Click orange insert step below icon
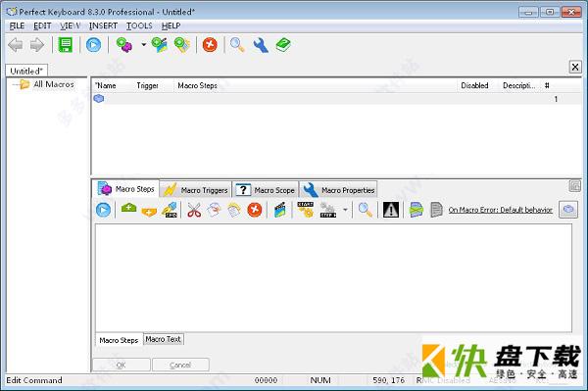 [149, 212]
